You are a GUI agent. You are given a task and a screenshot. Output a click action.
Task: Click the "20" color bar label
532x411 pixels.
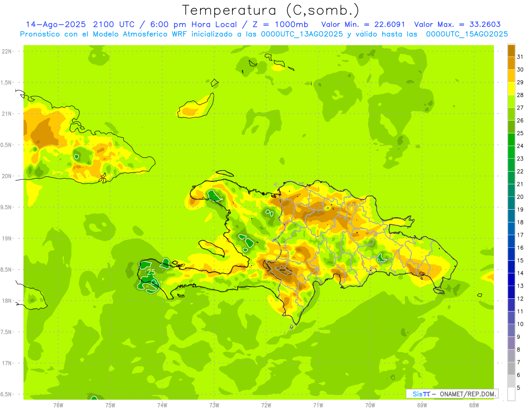(520, 197)
